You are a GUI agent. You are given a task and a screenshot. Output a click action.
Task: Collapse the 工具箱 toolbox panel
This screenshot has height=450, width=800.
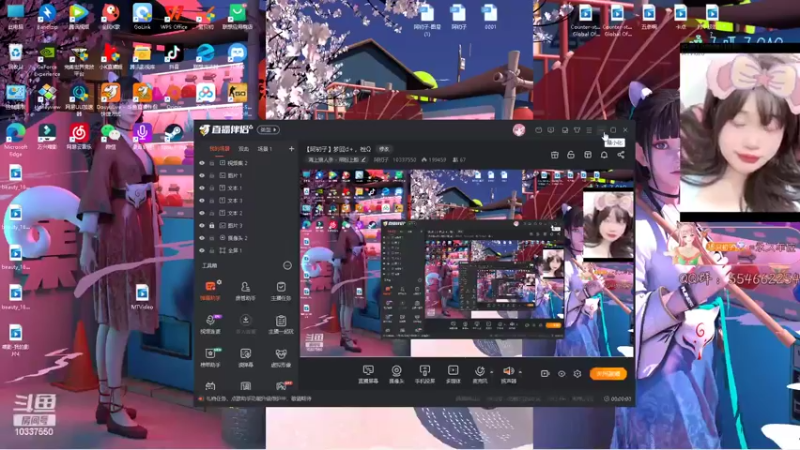(x=287, y=265)
